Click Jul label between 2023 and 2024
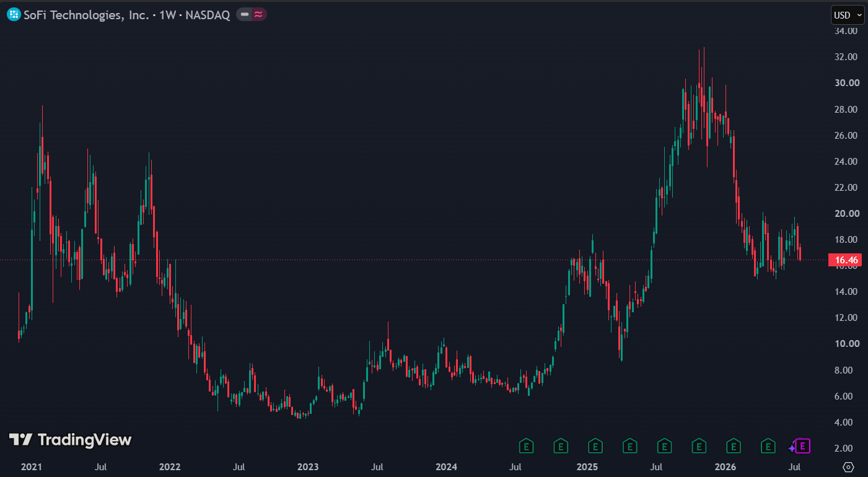This screenshot has width=868, height=477. coord(379,466)
